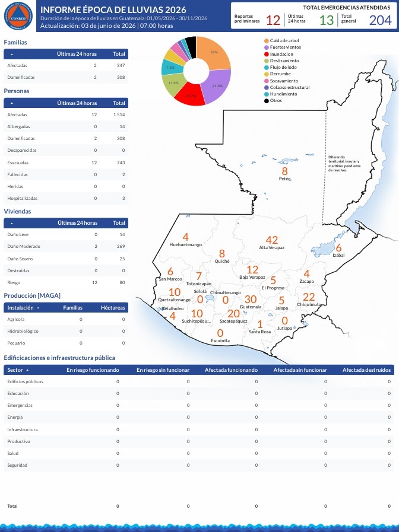
Task: Click the 7.8% teal pie slice
Action: pos(170,67)
